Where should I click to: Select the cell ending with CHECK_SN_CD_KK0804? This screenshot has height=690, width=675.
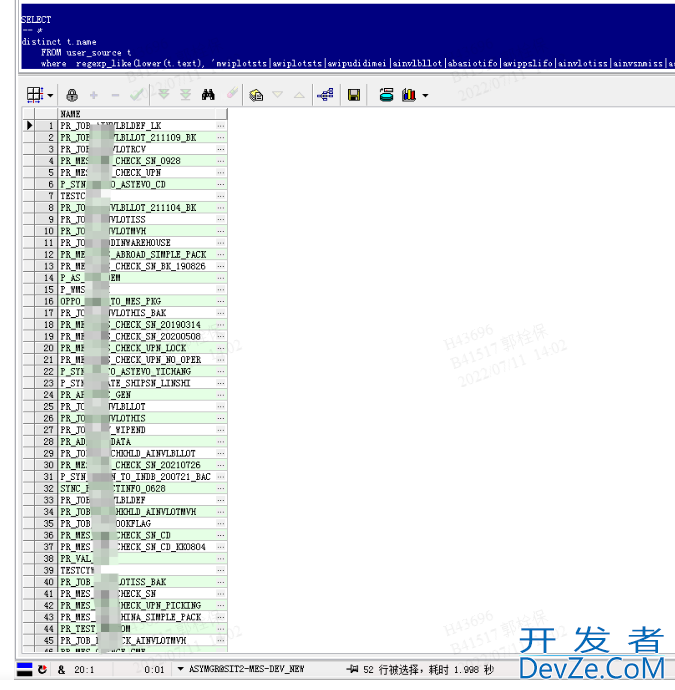click(137, 547)
